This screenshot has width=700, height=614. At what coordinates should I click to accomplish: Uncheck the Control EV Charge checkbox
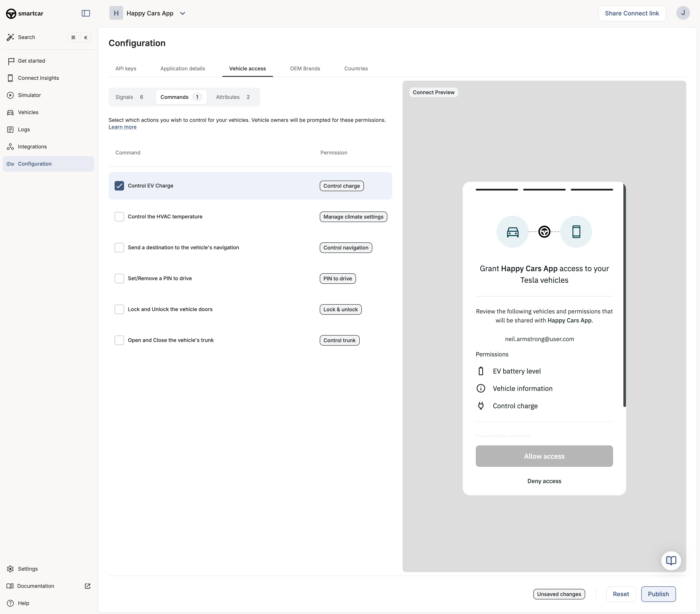coord(119,186)
